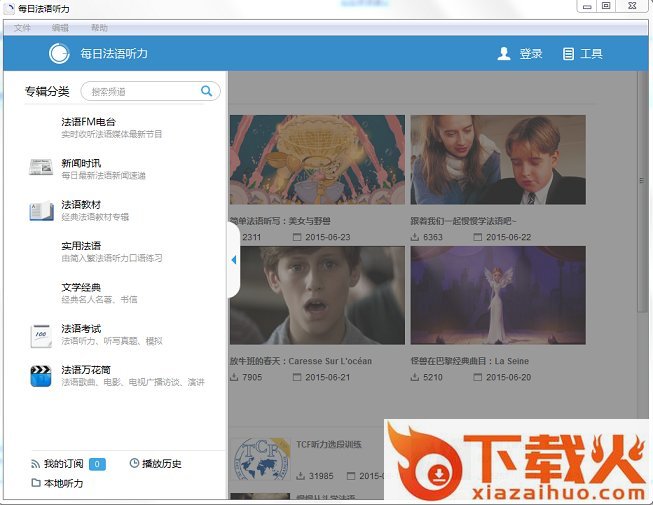Click the folder icon beside 本地听力

36,483
